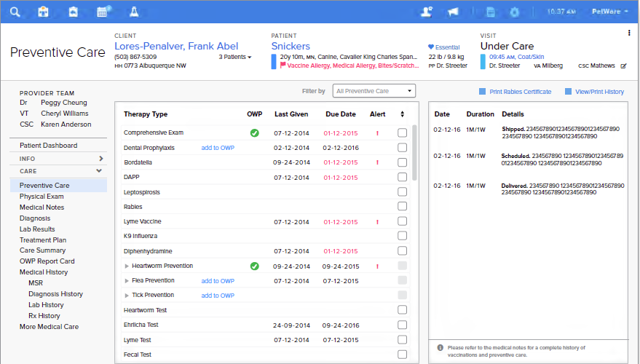Image resolution: width=640 pixels, height=364 pixels.
Task: Click add to OWP for Dental Prophylaxis
Action: tap(218, 148)
